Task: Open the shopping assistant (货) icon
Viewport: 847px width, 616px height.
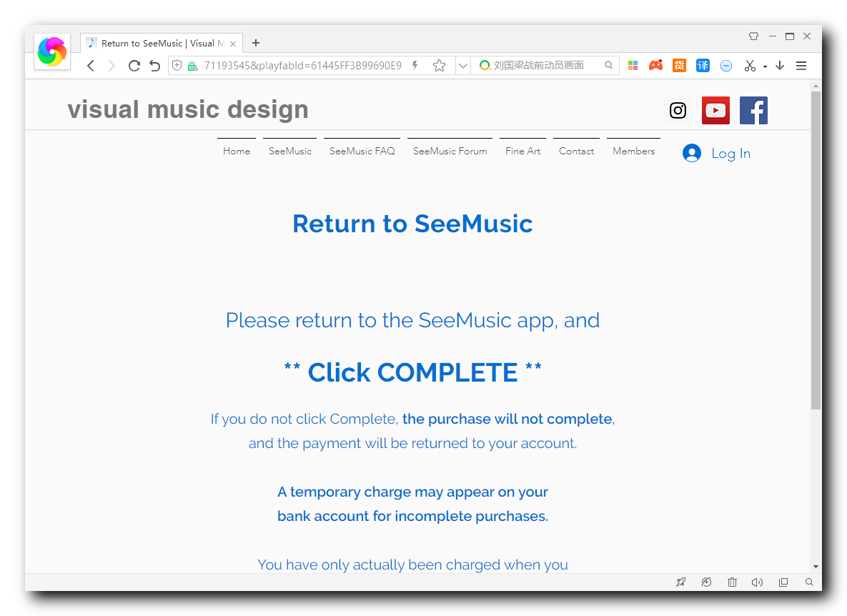Action: click(x=679, y=65)
